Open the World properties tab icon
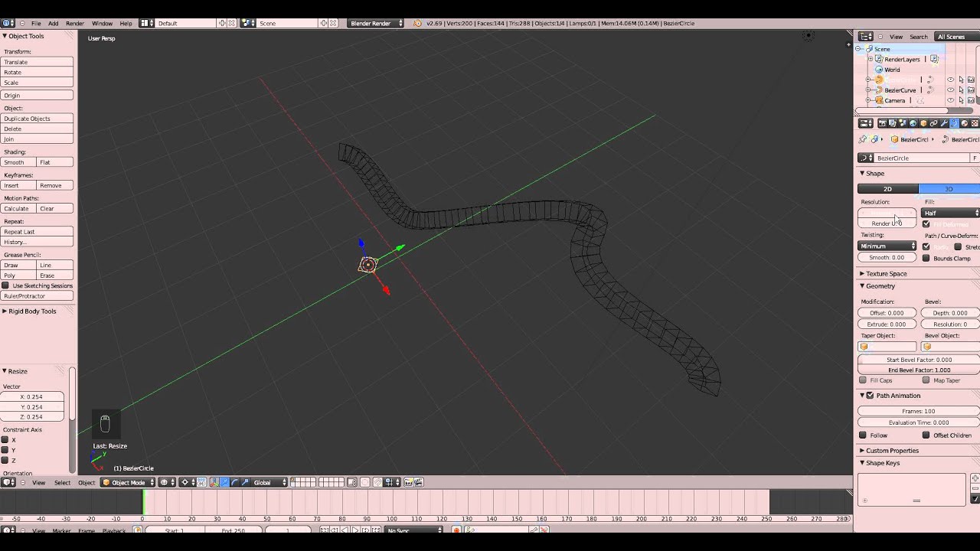This screenshot has height=551, width=980. tap(913, 123)
